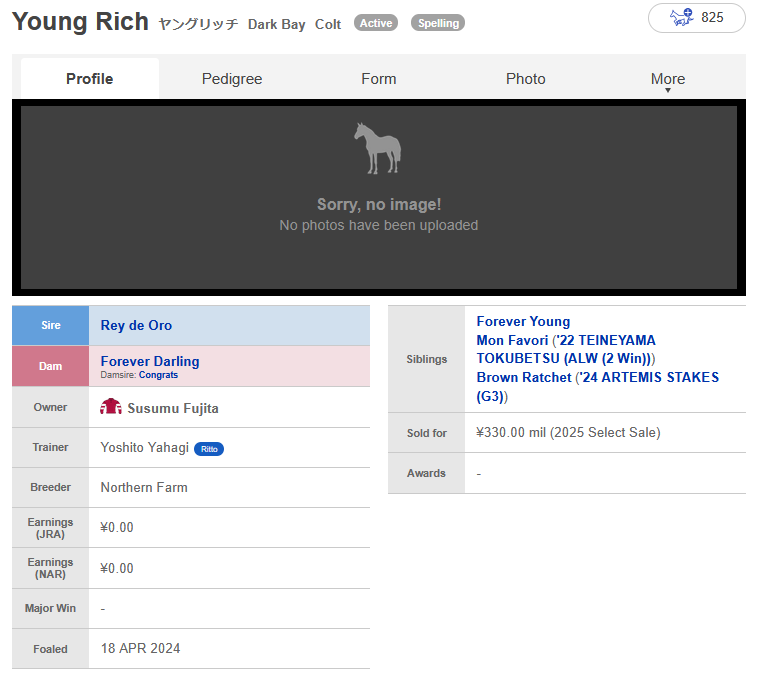This screenshot has width=758, height=677.
Task: Click 'No photos have been uploaded' text
Action: (x=379, y=225)
